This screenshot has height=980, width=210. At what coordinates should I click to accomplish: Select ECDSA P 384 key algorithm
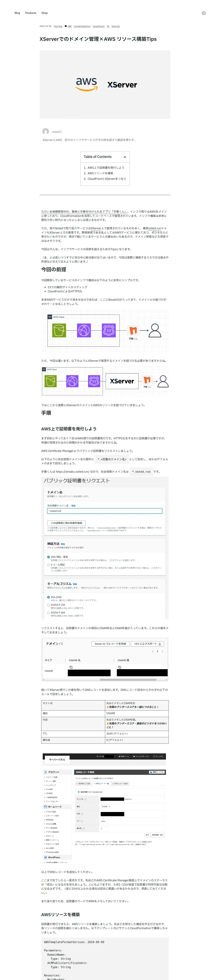[x=48, y=613]
